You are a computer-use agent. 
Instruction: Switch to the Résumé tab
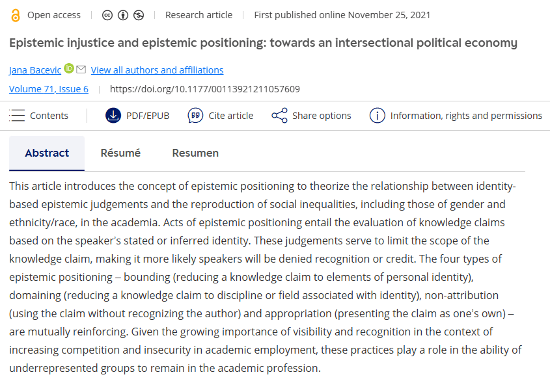tap(120, 153)
